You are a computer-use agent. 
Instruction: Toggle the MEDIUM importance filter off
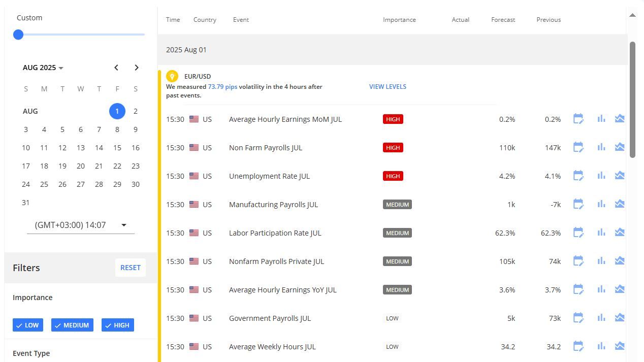tap(72, 325)
